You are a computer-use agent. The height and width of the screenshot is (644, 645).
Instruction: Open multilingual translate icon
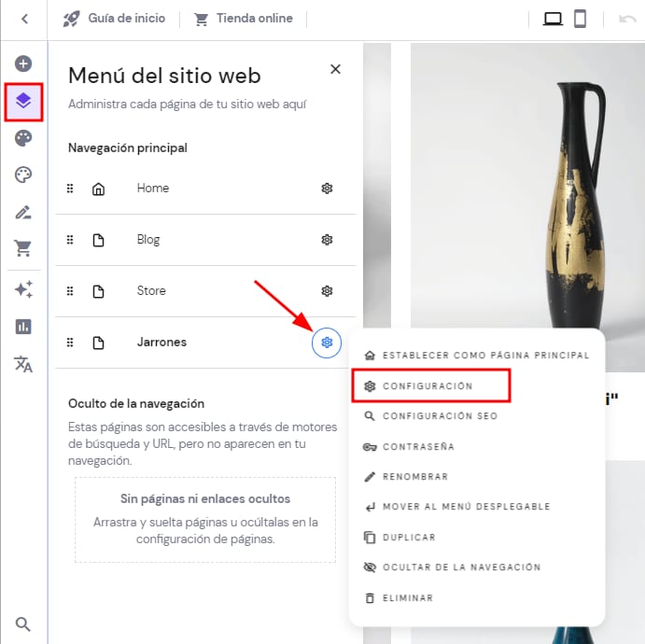click(x=23, y=364)
